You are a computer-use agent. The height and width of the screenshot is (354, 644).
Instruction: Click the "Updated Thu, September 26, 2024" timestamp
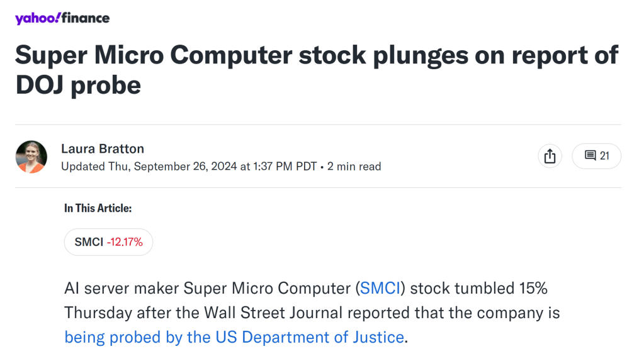pyautogui.click(x=149, y=167)
